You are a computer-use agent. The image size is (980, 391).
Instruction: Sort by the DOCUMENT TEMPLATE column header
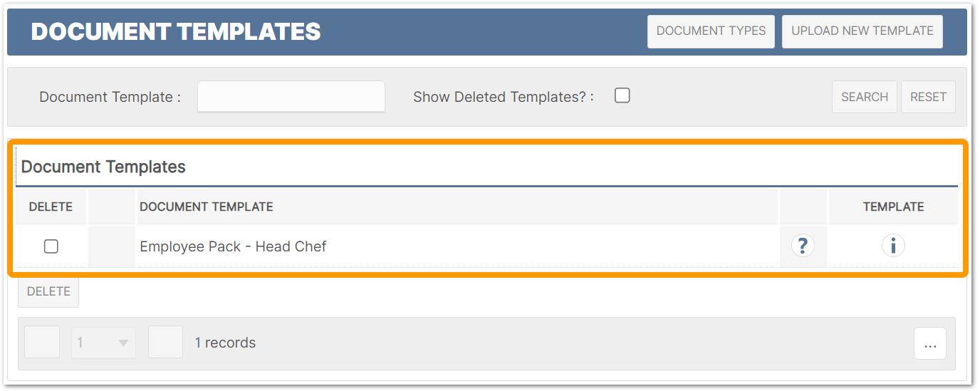click(207, 207)
